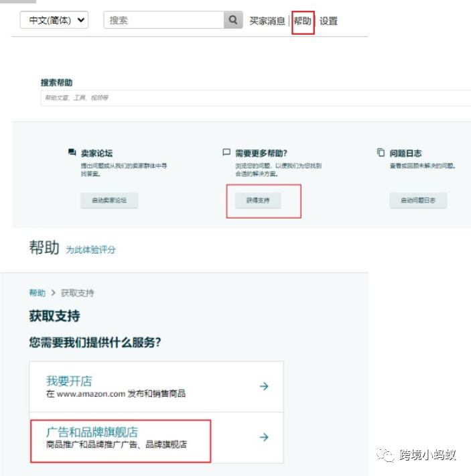Click the magnifier search button
Image resolution: width=471 pixels, height=476 pixels.
pos(233,20)
